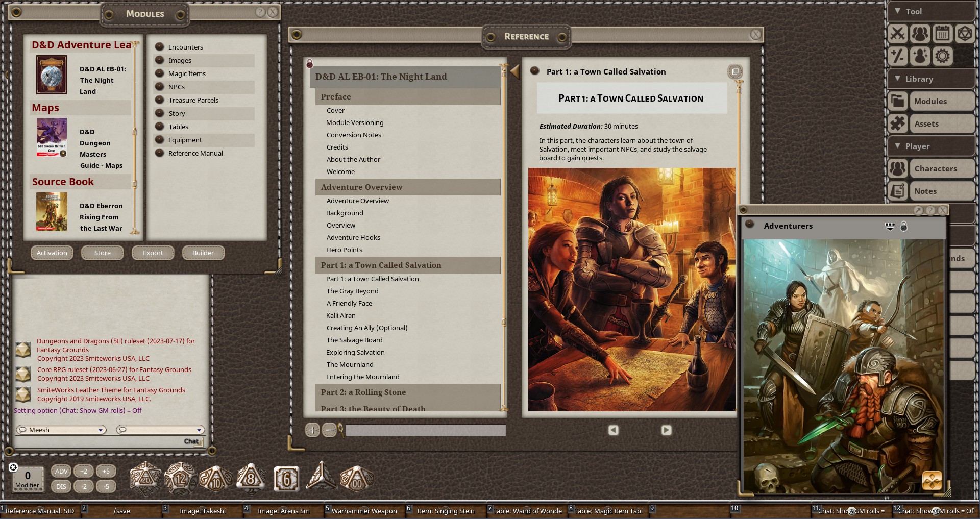980x519 pixels.
Task: Select Images in the module contents list
Action: [204, 60]
